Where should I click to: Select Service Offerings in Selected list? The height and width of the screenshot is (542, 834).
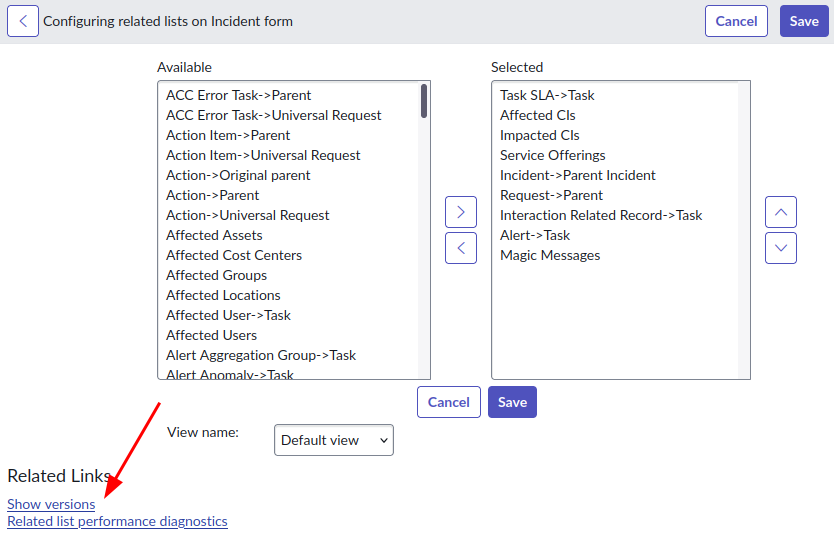click(x=552, y=155)
